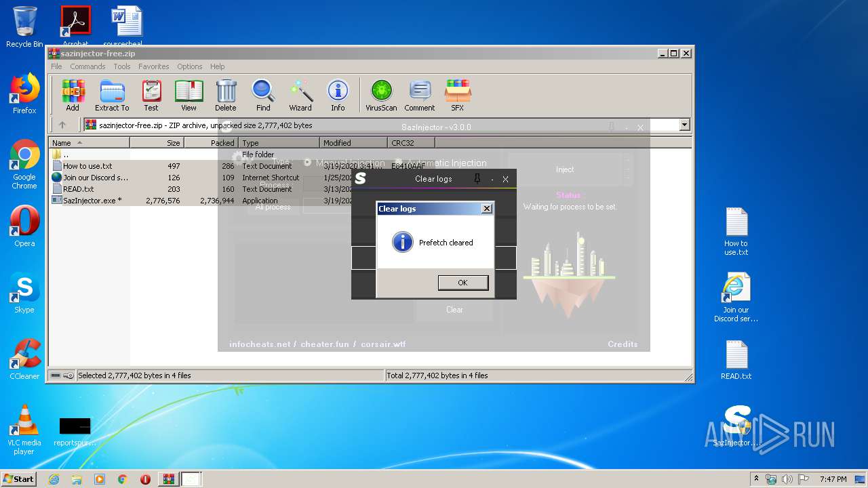Select Manual Injection radio button

tap(307, 163)
